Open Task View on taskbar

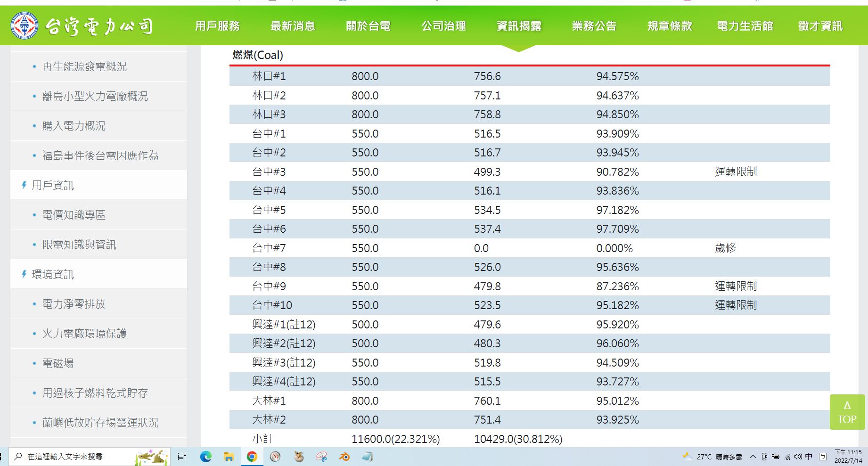182,457
